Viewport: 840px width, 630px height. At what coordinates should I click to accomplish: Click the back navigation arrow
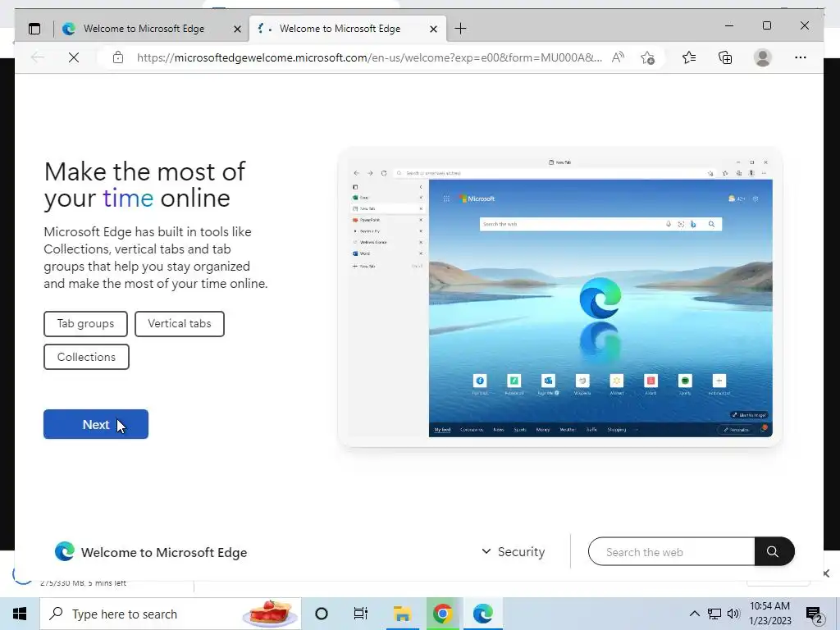tap(38, 57)
